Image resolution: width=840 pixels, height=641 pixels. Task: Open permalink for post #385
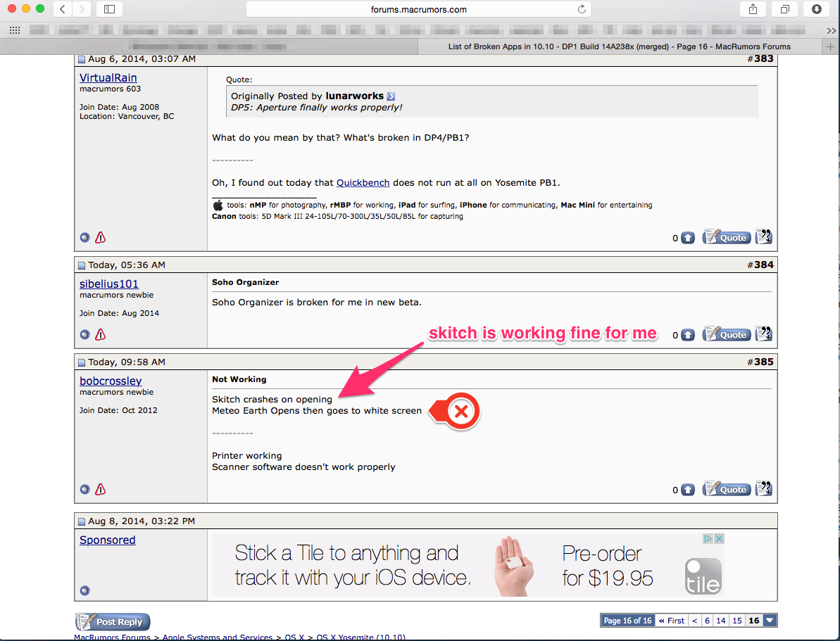tap(764, 362)
